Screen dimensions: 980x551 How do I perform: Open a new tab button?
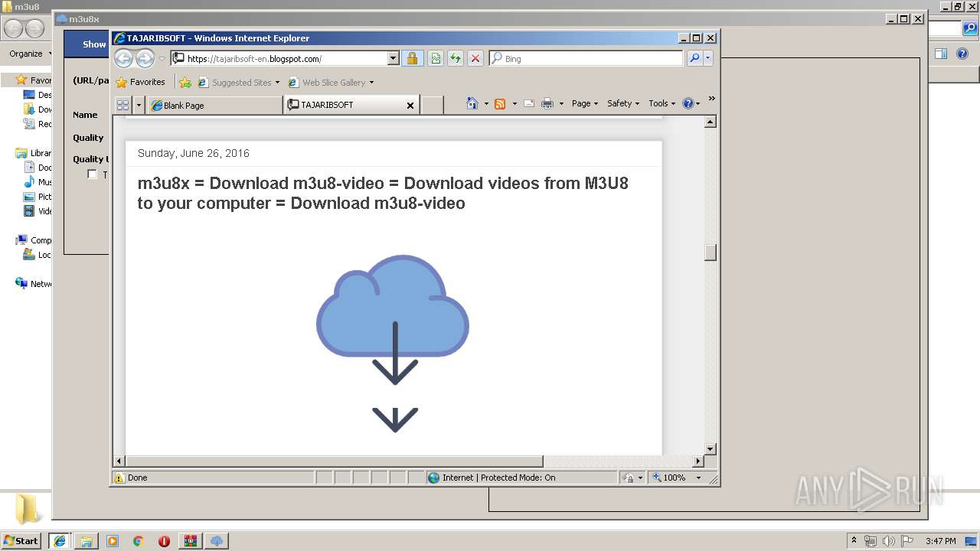point(433,106)
